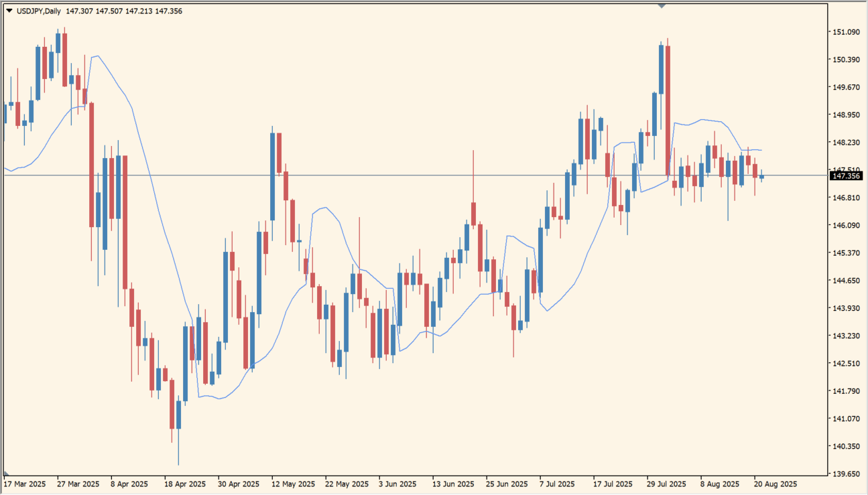
Task: Select the 143.230 price axis label
Action: [x=847, y=336]
